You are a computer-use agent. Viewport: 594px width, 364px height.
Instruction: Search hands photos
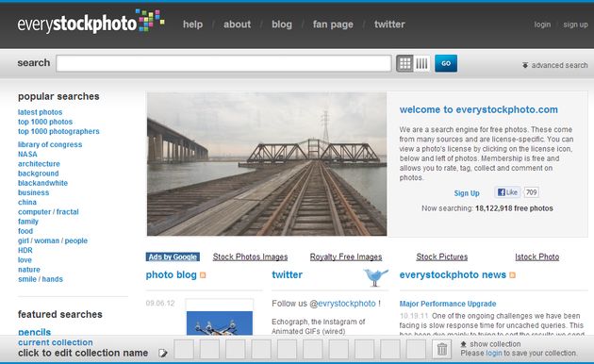(x=52, y=279)
